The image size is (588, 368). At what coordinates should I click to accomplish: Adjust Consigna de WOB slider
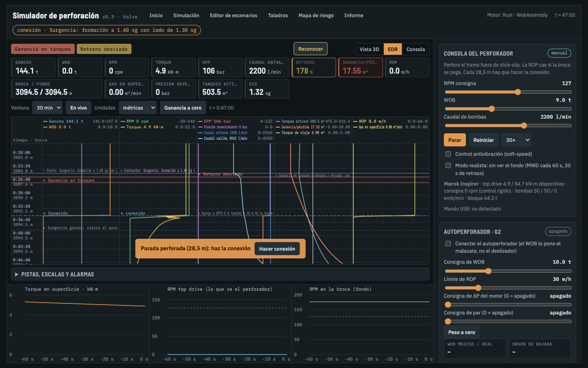click(508, 271)
